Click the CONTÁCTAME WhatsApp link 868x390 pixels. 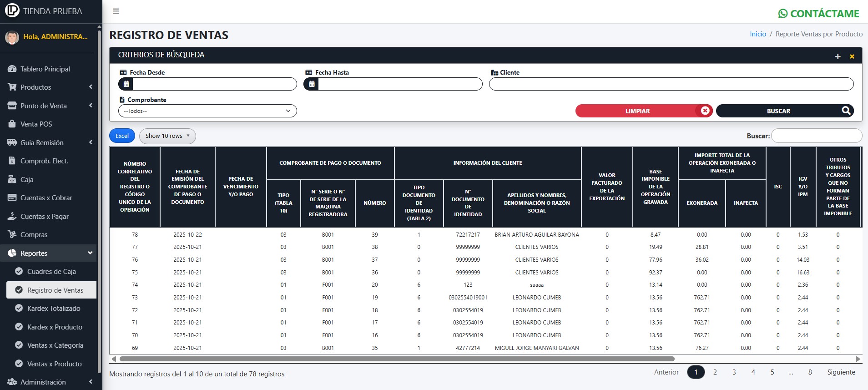818,14
